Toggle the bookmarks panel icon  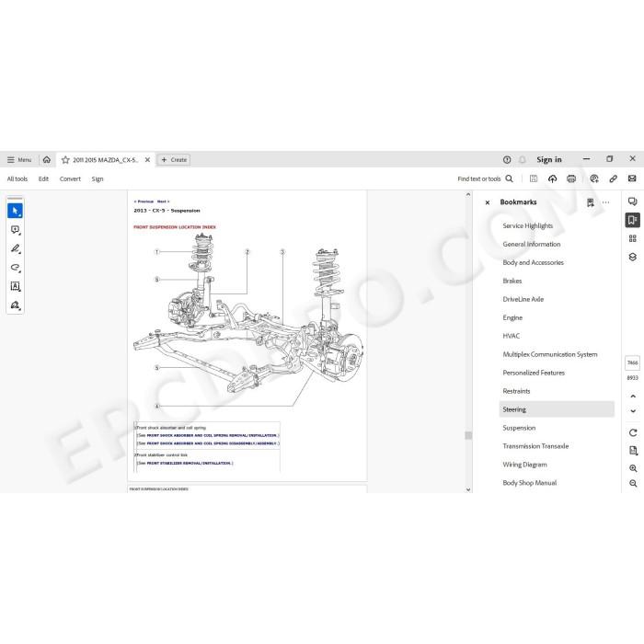coord(633,220)
